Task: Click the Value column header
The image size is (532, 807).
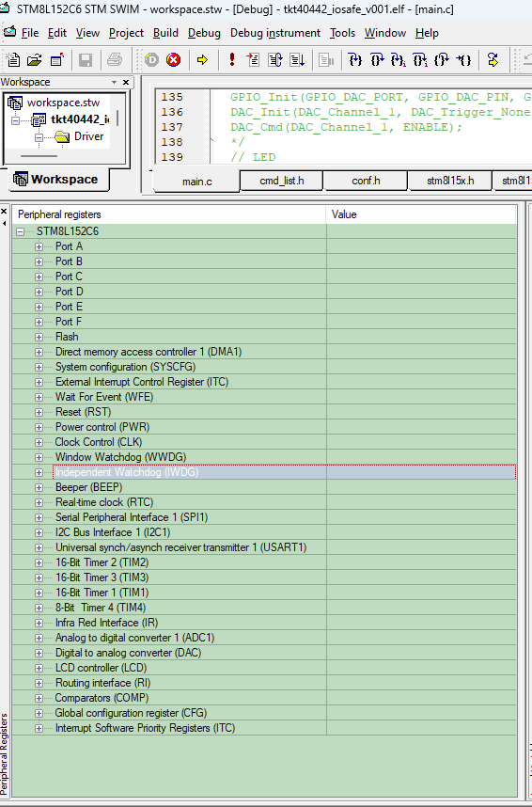Action: pyautogui.click(x=421, y=214)
